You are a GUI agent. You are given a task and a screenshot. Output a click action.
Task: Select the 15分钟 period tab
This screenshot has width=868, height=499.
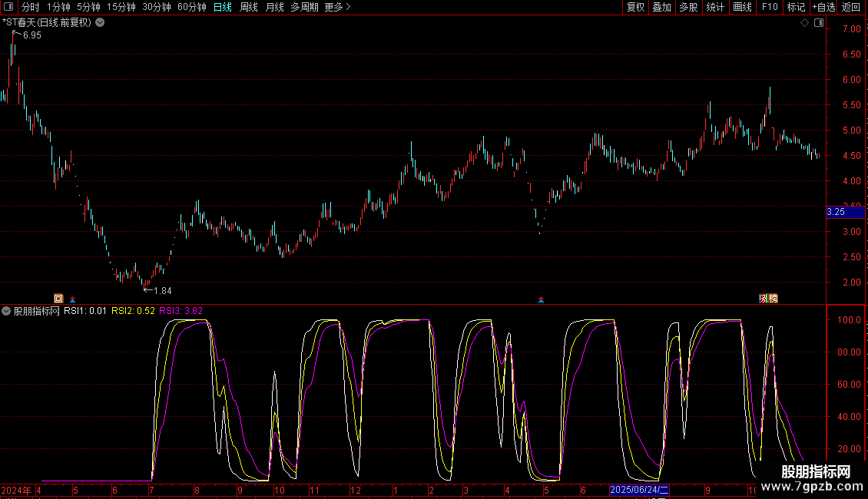tap(121, 8)
